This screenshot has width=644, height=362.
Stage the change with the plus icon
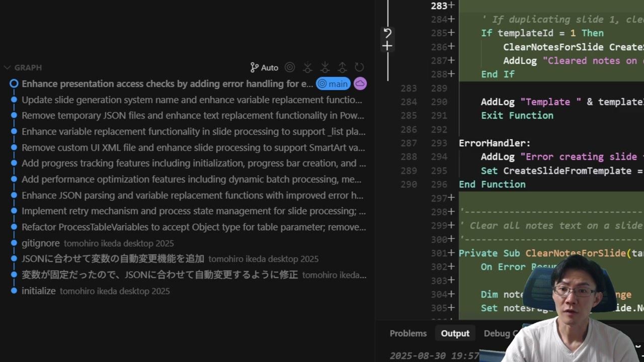pos(387,46)
